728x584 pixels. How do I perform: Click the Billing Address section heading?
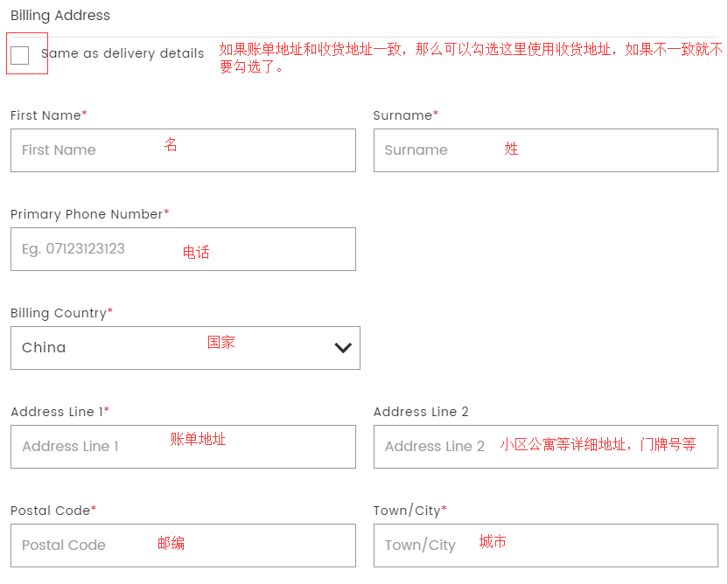[60, 16]
